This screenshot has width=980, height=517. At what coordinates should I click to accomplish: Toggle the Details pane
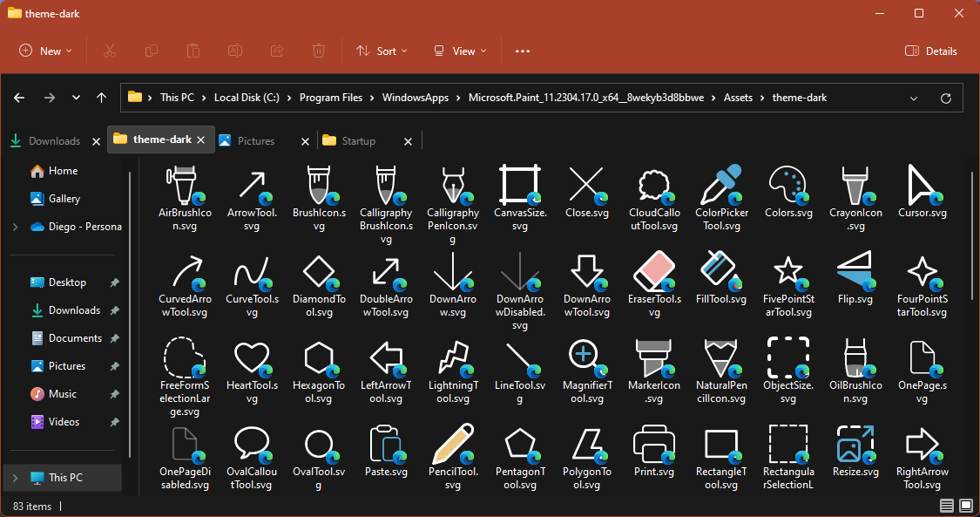click(x=931, y=51)
